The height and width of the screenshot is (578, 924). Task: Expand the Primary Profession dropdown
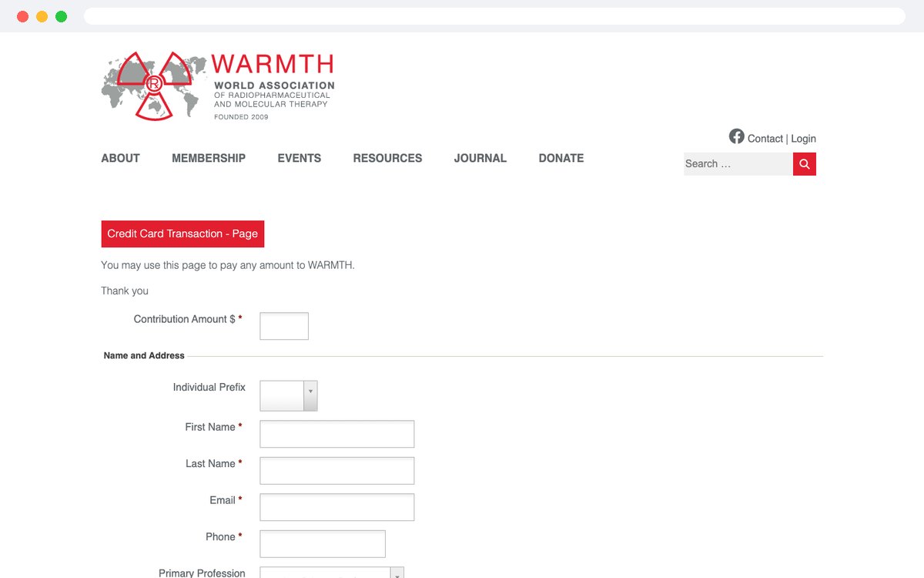pos(332,573)
